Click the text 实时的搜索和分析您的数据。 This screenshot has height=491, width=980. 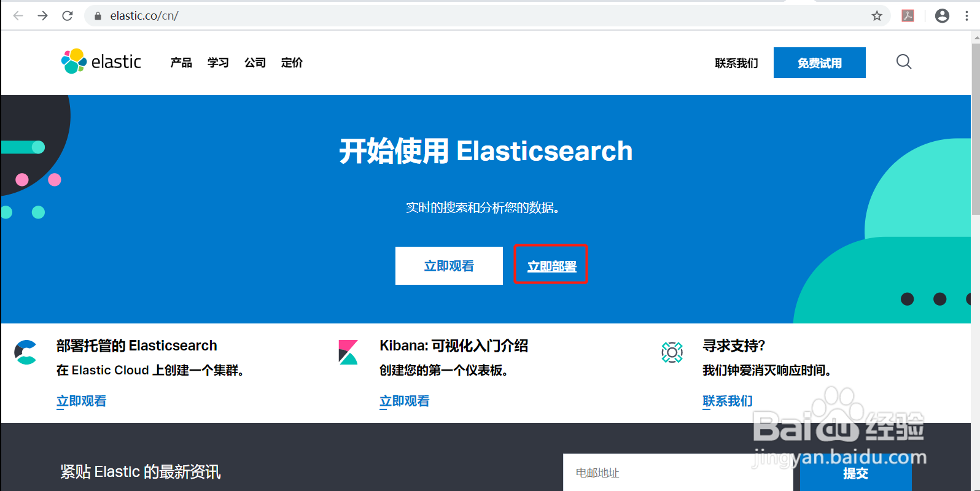[x=483, y=207]
